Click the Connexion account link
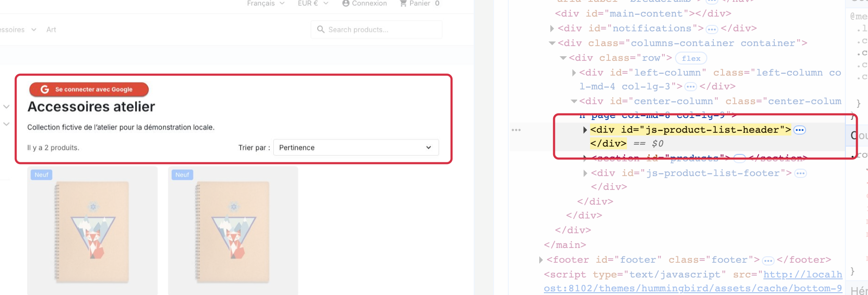The height and width of the screenshot is (295, 868). pos(364,3)
